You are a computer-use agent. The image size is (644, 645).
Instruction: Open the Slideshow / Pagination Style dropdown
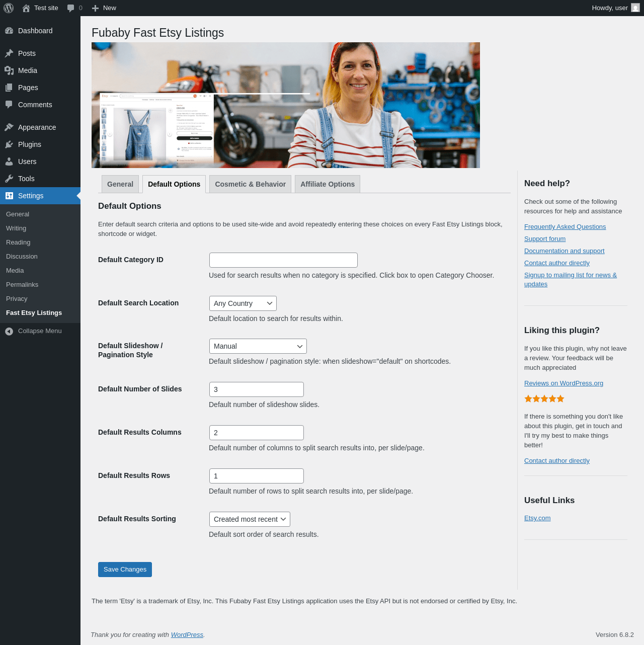coord(258,346)
